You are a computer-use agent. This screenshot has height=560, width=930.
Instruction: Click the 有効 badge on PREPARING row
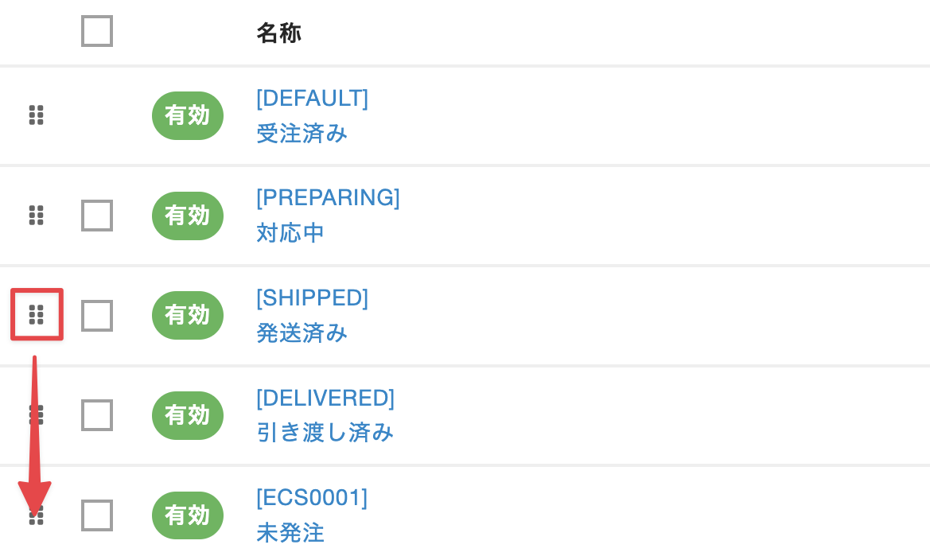click(188, 216)
